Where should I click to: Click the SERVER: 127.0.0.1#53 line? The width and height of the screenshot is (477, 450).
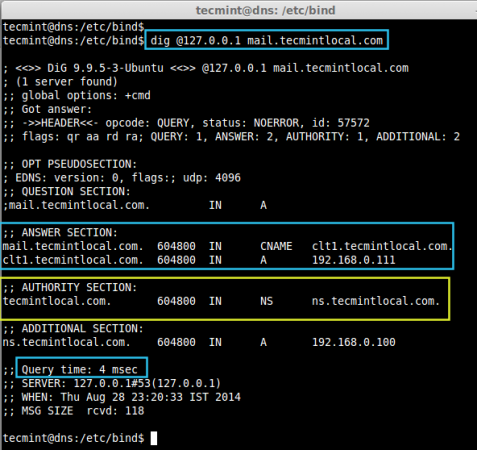[x=112, y=383]
